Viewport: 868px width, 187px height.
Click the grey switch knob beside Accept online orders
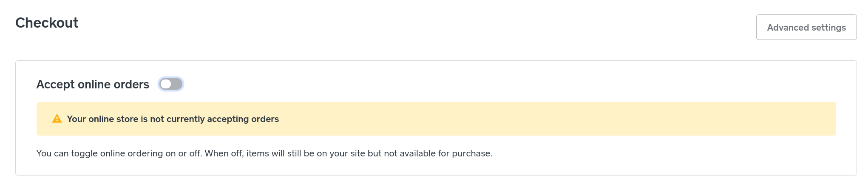click(166, 84)
